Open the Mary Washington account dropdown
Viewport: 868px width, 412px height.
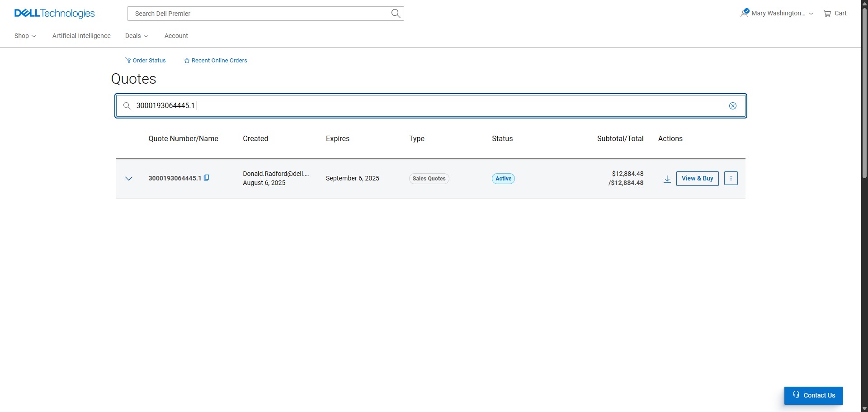tap(776, 13)
